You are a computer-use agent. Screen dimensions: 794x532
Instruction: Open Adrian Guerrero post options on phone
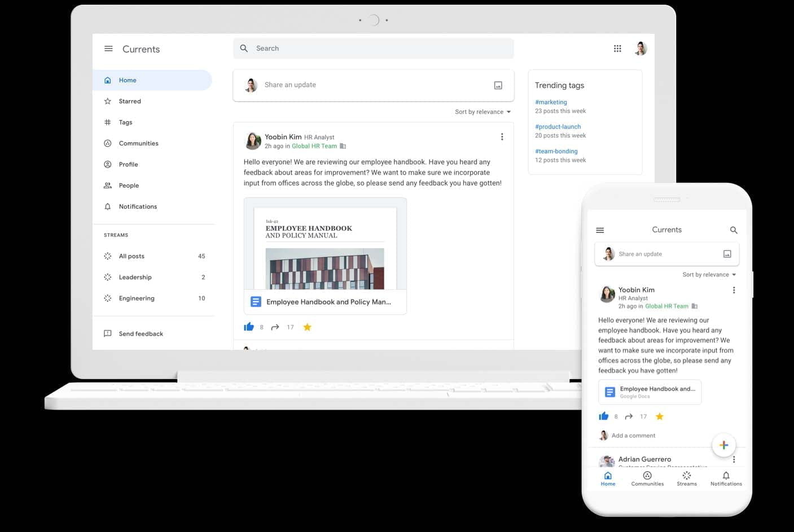[x=734, y=459]
